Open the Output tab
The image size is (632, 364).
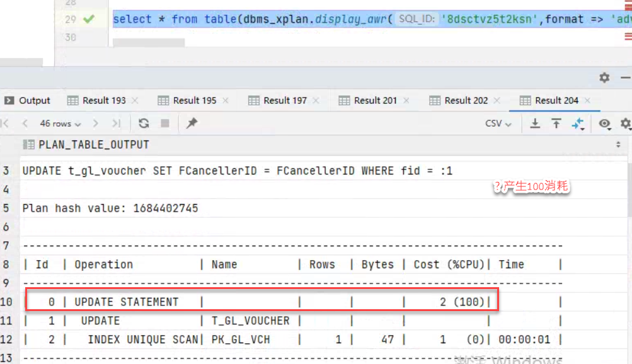pyautogui.click(x=27, y=100)
